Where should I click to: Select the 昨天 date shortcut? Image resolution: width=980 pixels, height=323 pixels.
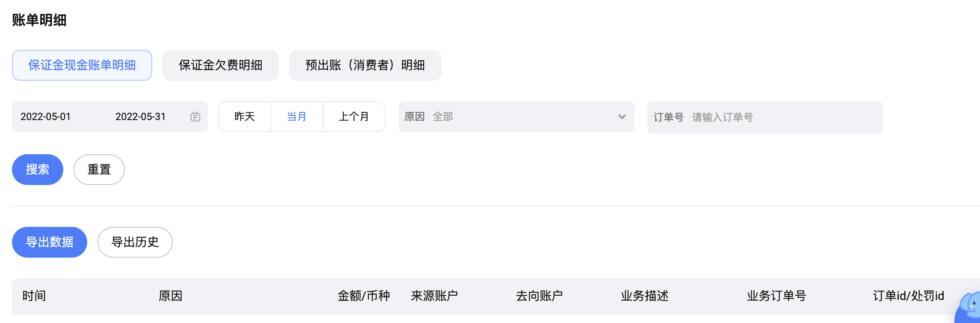coord(245,116)
